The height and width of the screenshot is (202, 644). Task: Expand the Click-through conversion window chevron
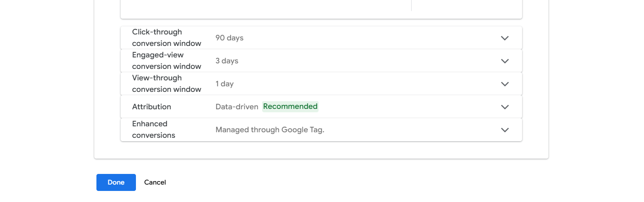coord(505,38)
